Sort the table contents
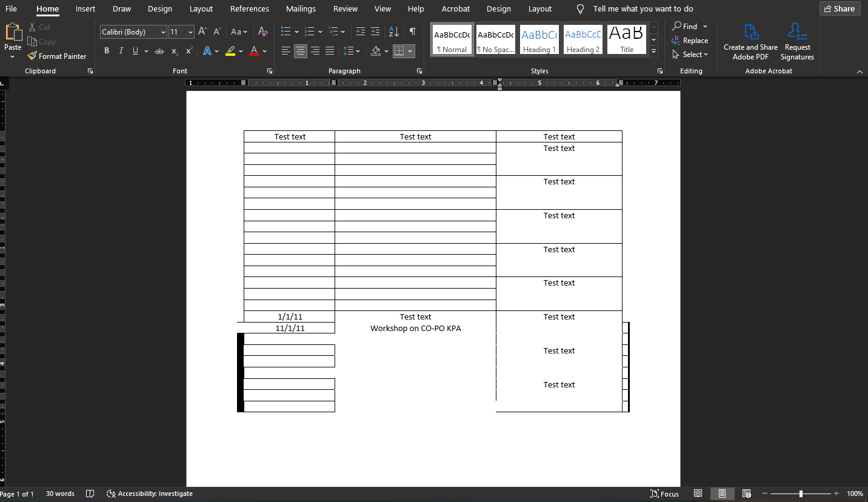This screenshot has width=868, height=502. (393, 32)
